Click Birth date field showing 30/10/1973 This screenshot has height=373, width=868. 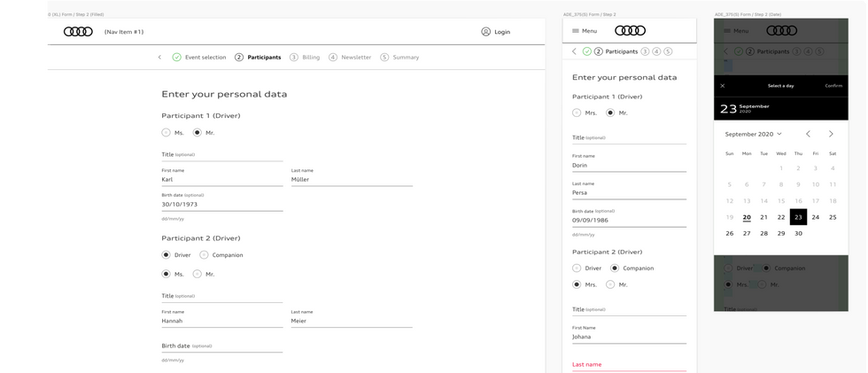click(x=222, y=202)
